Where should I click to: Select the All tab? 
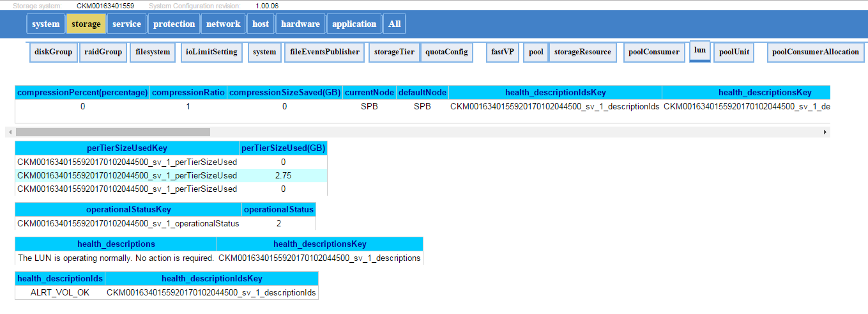[395, 24]
